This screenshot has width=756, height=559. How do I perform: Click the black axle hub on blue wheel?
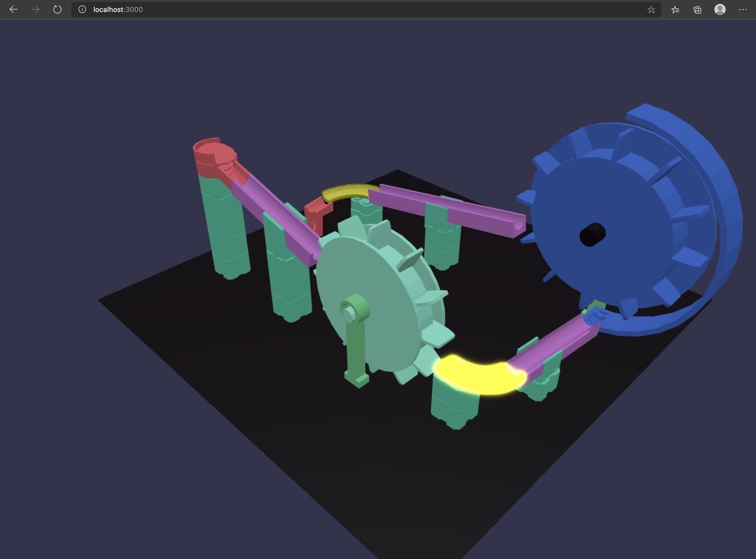pos(592,234)
